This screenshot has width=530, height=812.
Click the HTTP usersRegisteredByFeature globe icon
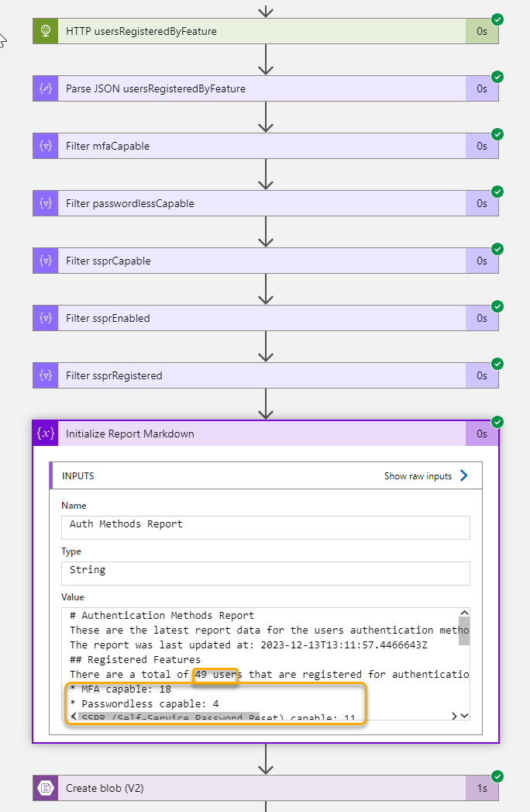[46, 31]
